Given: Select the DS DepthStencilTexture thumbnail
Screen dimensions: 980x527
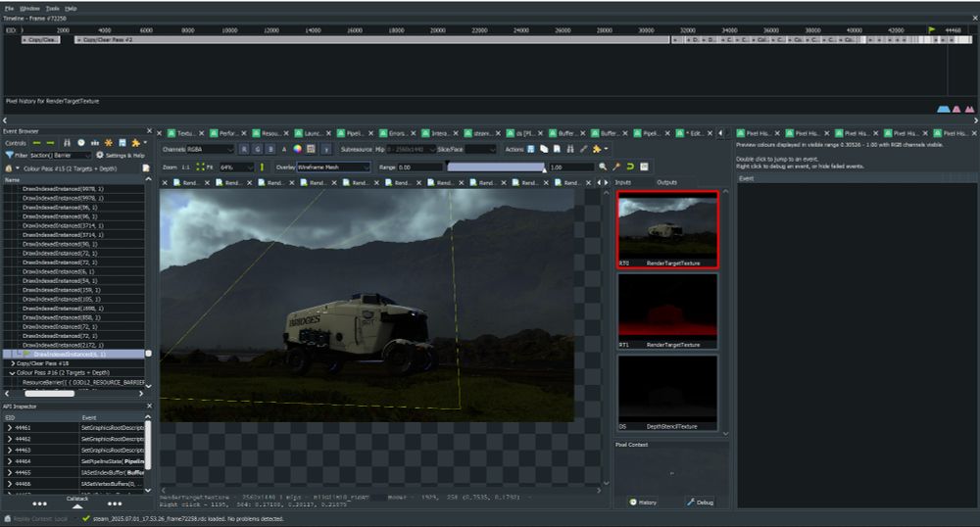Looking at the screenshot, I should pyautogui.click(x=667, y=394).
